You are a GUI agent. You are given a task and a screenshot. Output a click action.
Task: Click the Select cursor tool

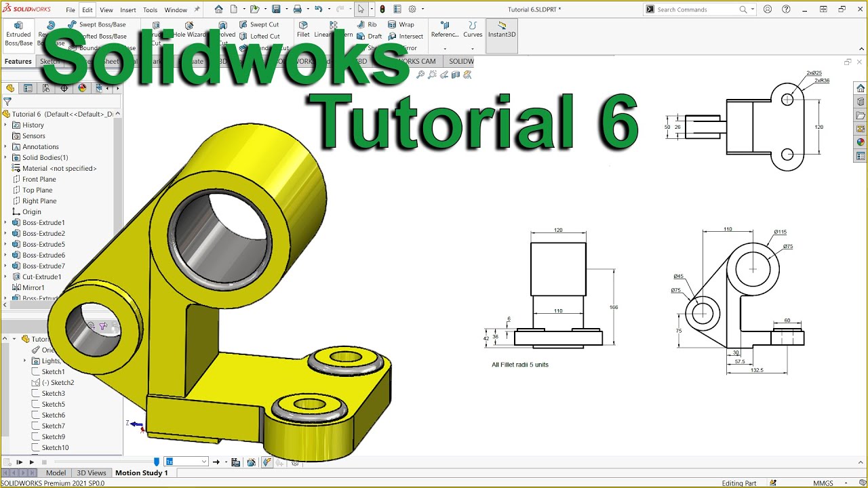coord(361,9)
